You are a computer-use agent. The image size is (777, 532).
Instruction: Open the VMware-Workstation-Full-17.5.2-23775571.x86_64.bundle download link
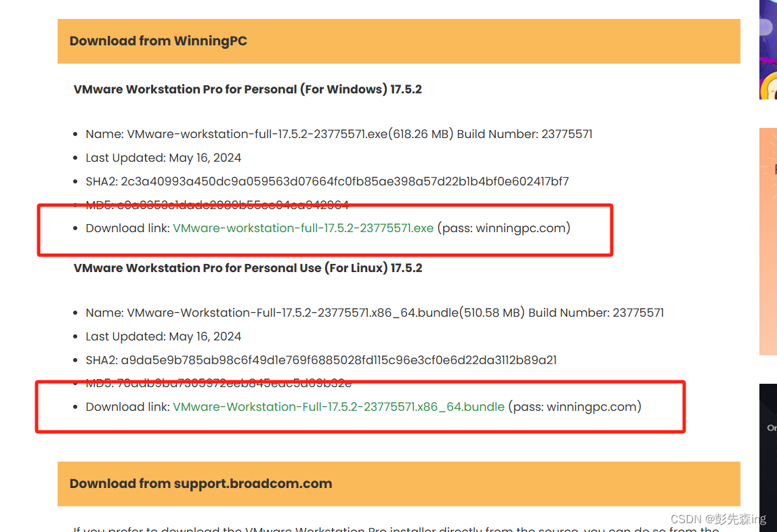(339, 407)
